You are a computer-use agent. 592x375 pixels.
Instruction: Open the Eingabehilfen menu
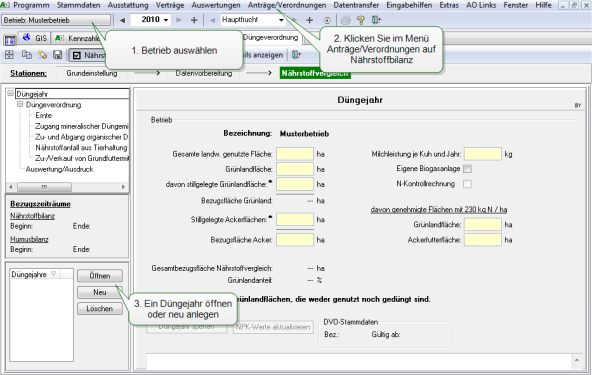[409, 5]
